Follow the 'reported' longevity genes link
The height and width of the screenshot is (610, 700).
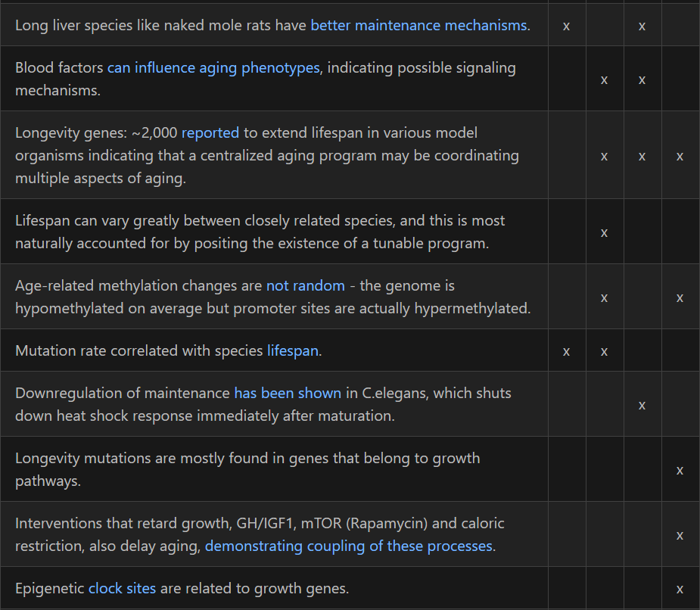coord(210,132)
